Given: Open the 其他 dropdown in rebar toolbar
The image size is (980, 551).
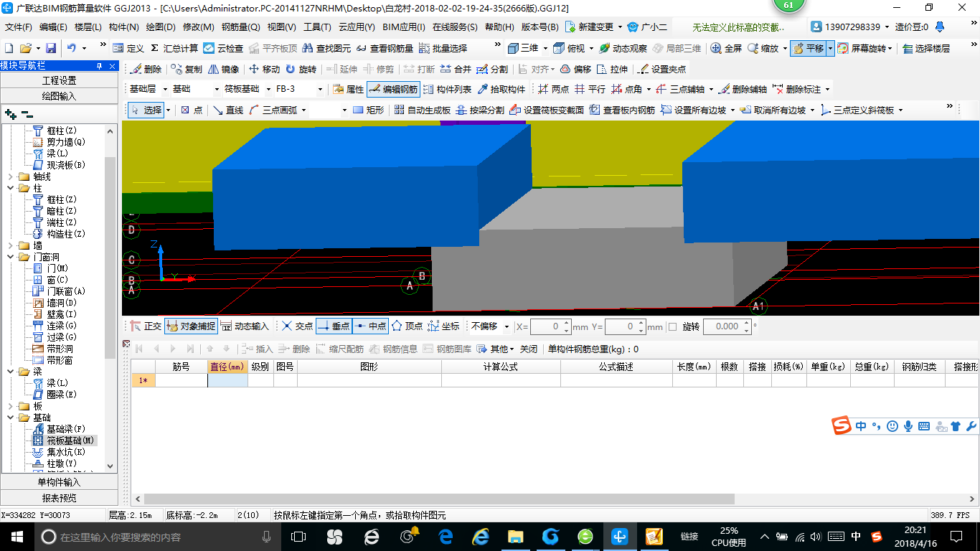Looking at the screenshot, I should [496, 349].
